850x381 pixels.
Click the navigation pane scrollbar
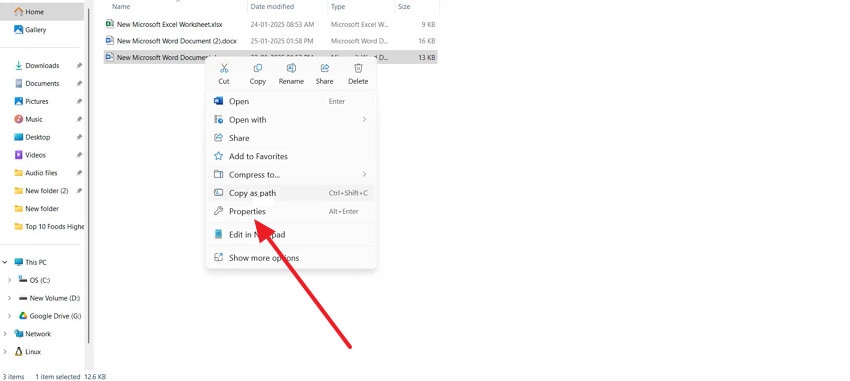pos(89,176)
